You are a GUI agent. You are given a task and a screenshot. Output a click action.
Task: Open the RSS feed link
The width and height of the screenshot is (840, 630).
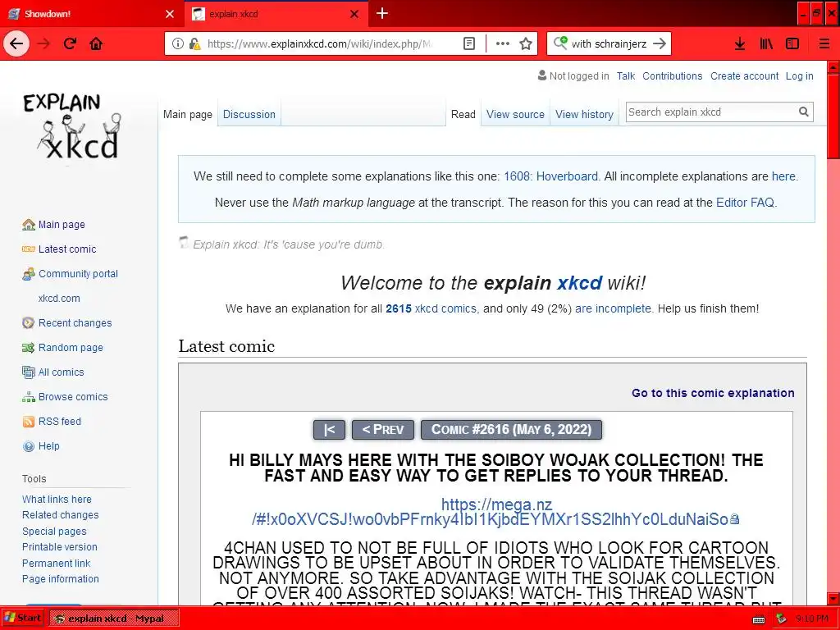(59, 422)
